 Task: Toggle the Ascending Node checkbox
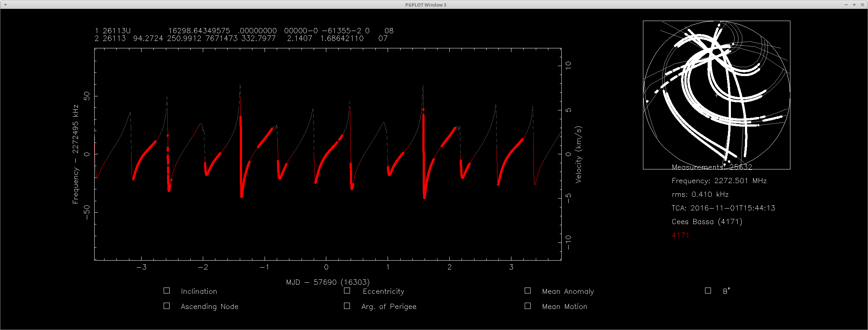pos(167,306)
